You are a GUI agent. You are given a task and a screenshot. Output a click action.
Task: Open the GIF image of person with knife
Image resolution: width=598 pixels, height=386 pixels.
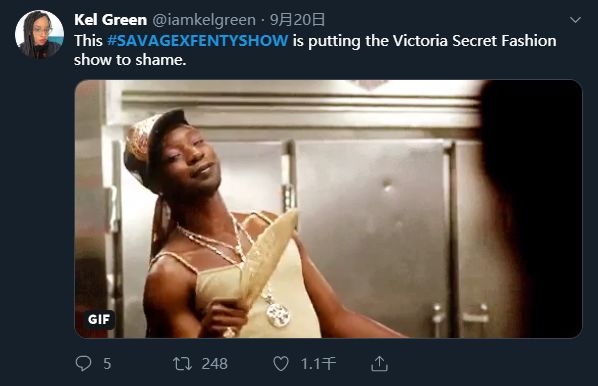328,209
